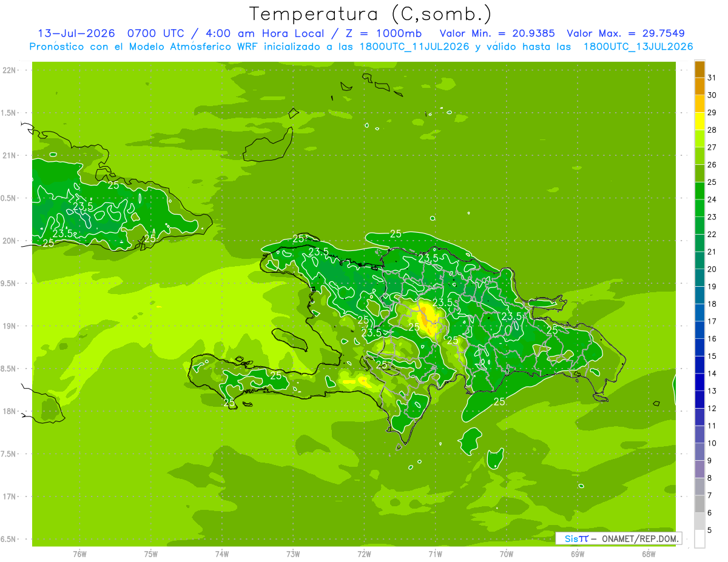Click the '22N' latitude axis label
The height and width of the screenshot is (562, 728).
click(9, 70)
